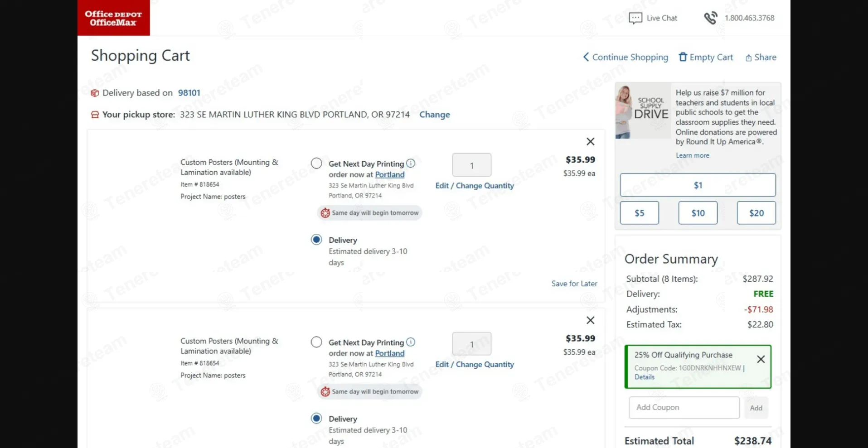Click the School Supply Drive image
Screen dimensions: 868x448
(643, 111)
